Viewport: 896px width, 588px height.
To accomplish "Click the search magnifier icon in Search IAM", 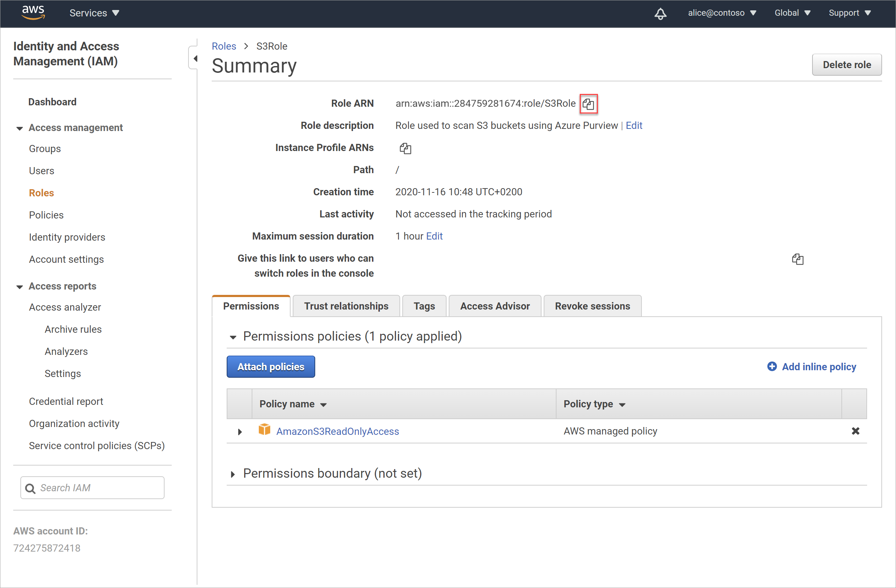I will pyautogui.click(x=30, y=488).
